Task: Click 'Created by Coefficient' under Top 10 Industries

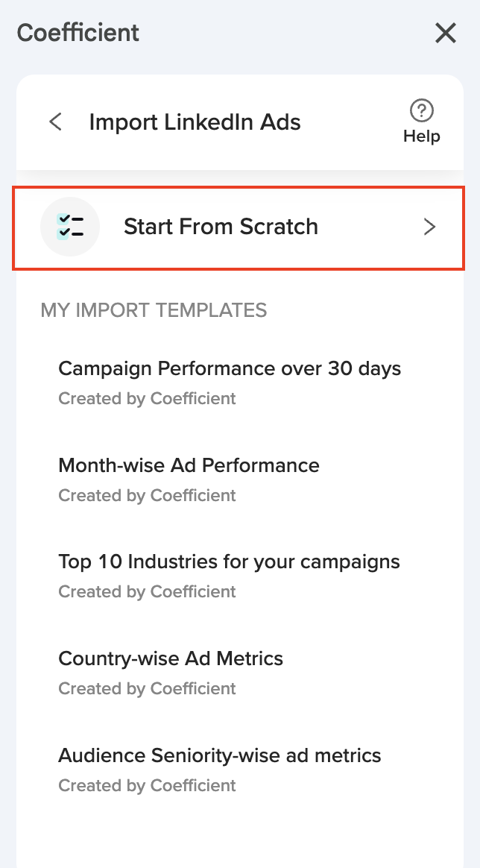Action: pyautogui.click(x=147, y=591)
